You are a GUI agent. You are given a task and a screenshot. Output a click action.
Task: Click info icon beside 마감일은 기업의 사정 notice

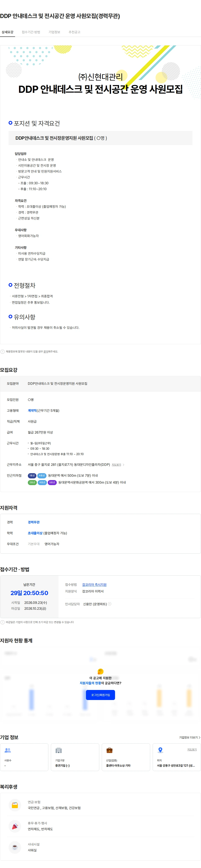pyautogui.click(x=3, y=622)
